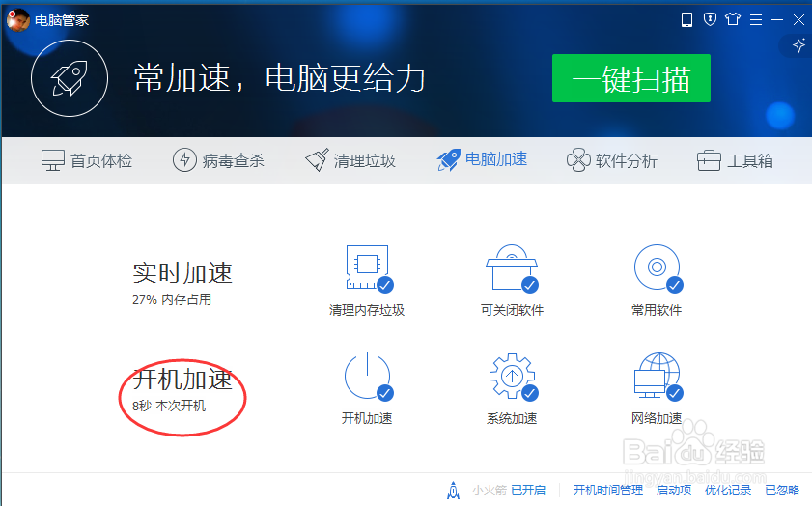812x506 pixels.
Task: Click the 27% 内存占用 text
Action: [172, 299]
